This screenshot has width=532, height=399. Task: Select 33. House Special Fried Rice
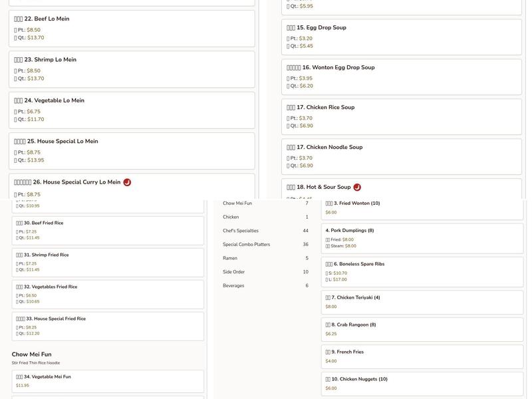tap(108, 326)
